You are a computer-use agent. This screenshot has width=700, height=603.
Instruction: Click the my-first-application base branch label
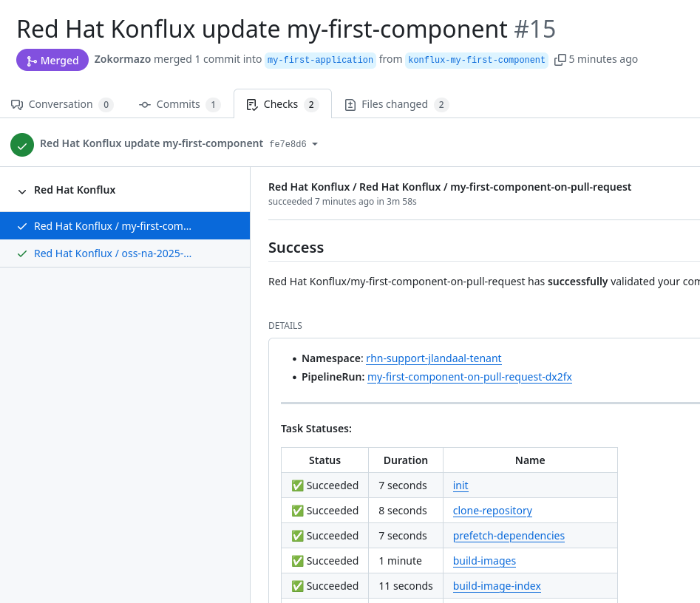pyautogui.click(x=320, y=60)
